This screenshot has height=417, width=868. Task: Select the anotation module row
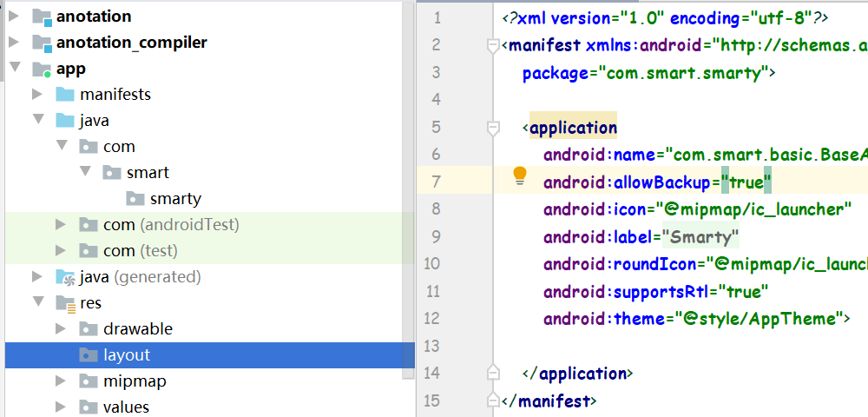[x=210, y=16]
